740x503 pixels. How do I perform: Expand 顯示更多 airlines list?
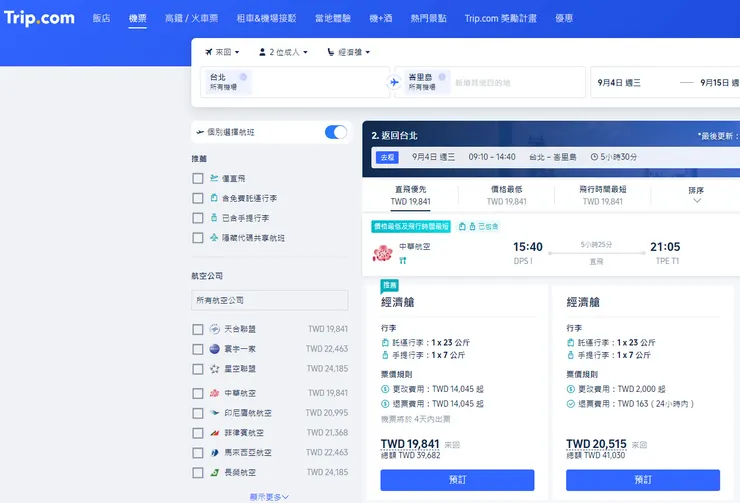point(269,497)
